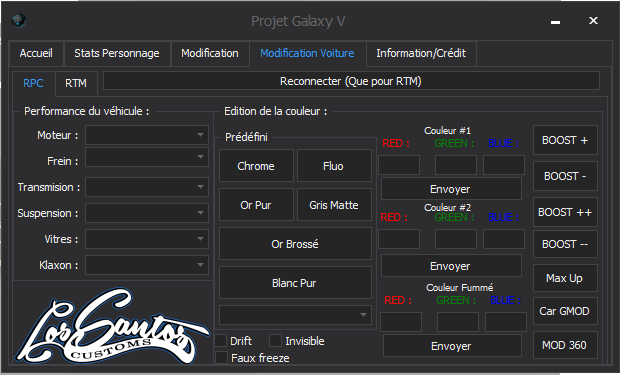Expand the Frein combo box
This screenshot has height=375, width=620.
point(147,157)
